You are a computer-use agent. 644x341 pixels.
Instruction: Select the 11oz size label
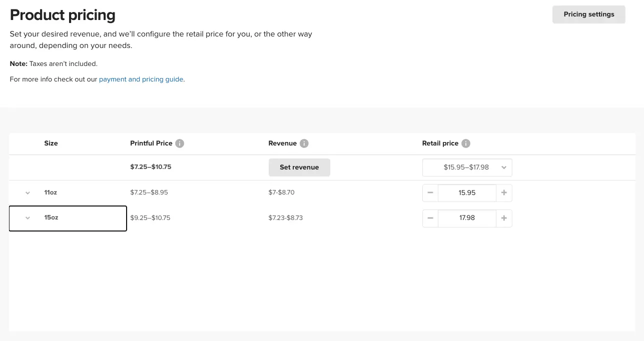(x=51, y=192)
